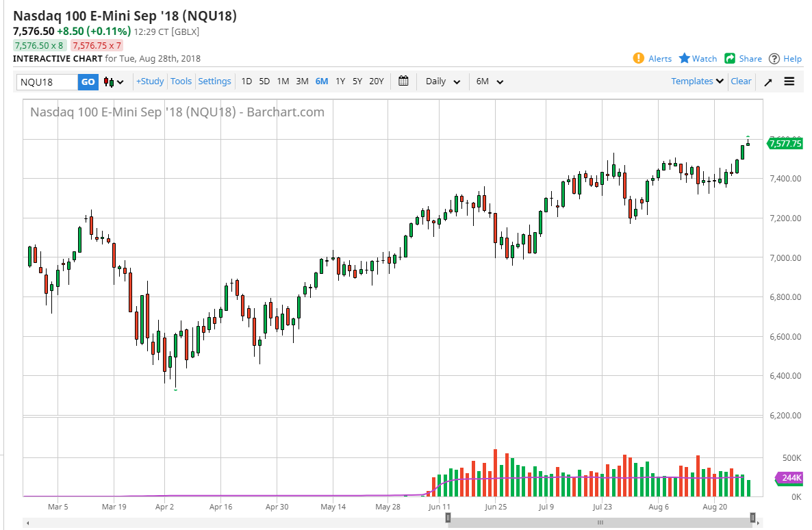
Task: Activate the 20Y timeframe
Action: coord(376,81)
